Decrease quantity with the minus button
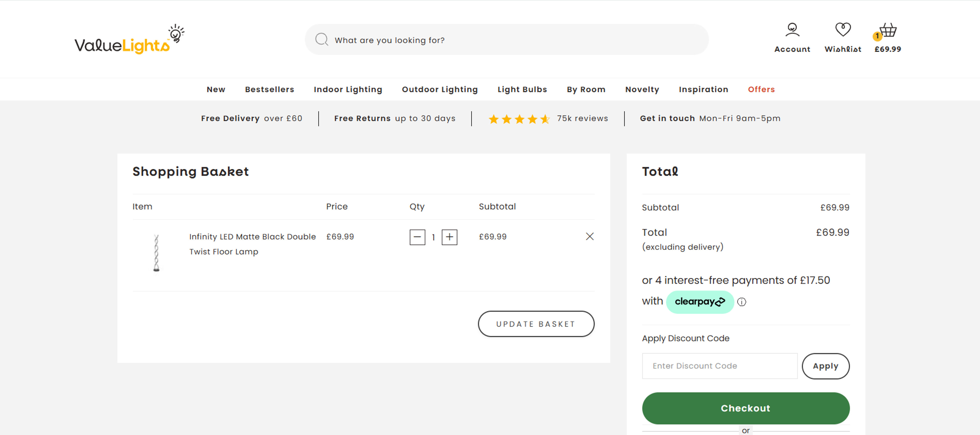Image resolution: width=980 pixels, height=435 pixels. 417,237
